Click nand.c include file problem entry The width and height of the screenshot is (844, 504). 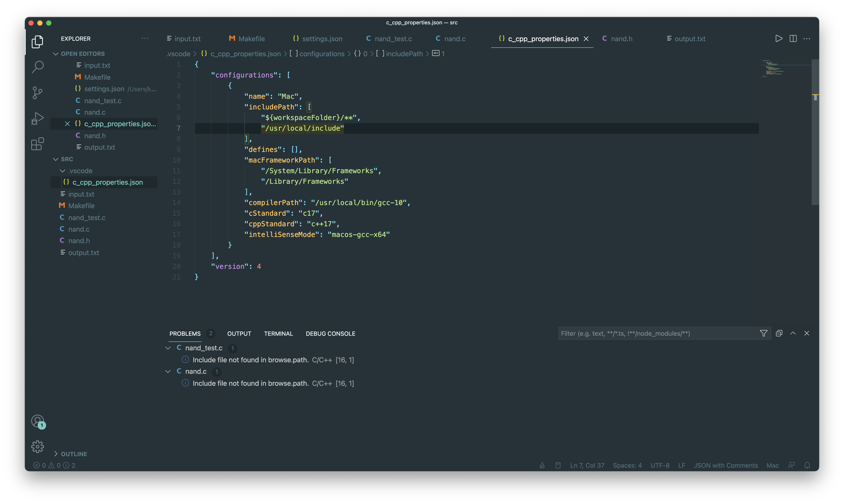(273, 383)
